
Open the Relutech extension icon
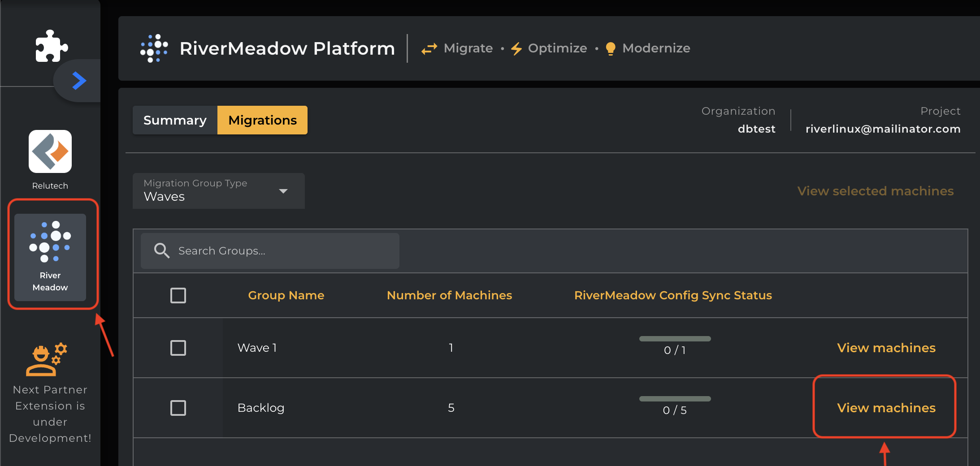click(x=50, y=151)
